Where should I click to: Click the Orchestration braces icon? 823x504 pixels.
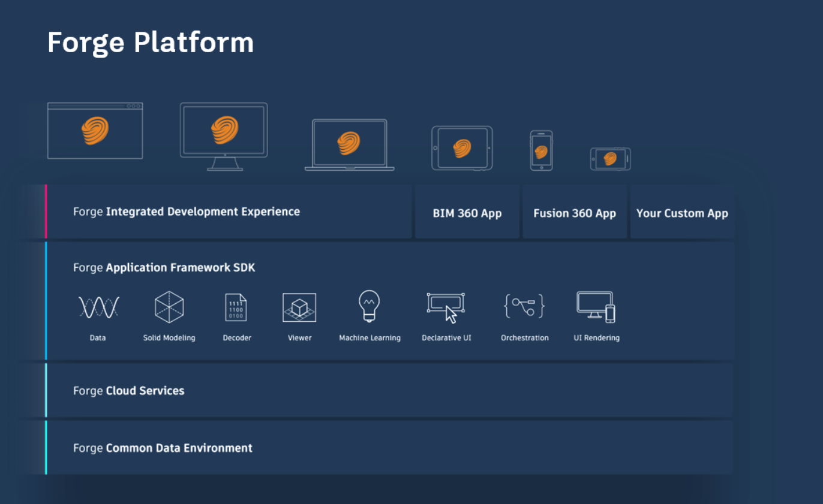[524, 306]
